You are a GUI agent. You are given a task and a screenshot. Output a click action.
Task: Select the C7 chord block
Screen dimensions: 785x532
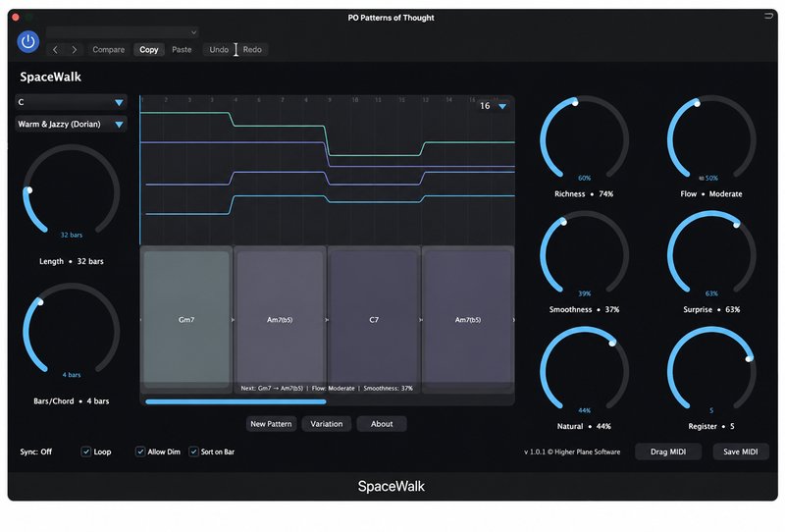coord(374,319)
